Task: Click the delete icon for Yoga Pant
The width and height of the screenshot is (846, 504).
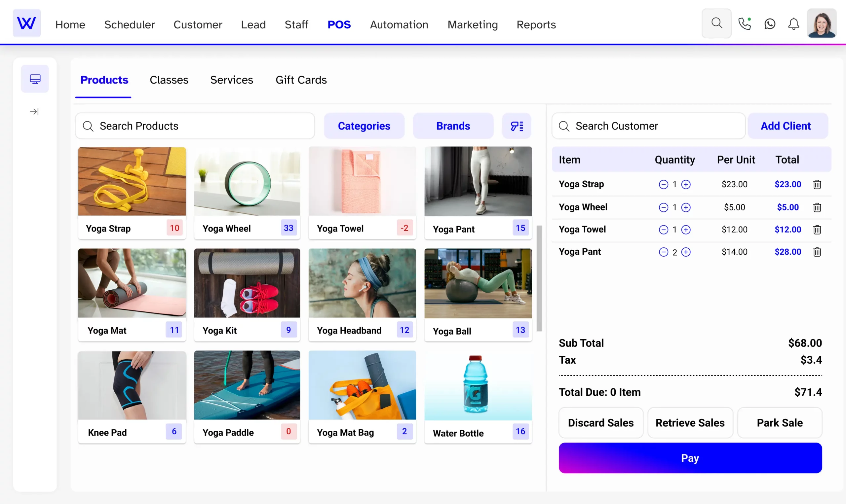Action: [817, 251]
